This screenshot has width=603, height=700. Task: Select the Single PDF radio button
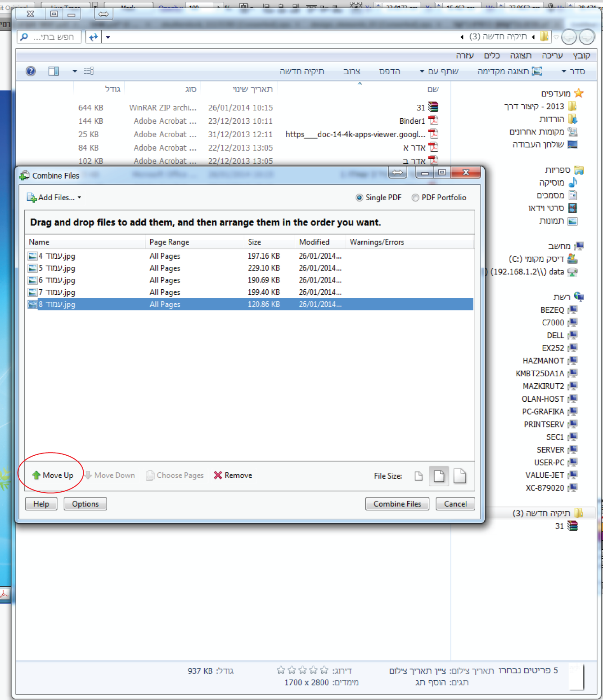[x=359, y=197]
